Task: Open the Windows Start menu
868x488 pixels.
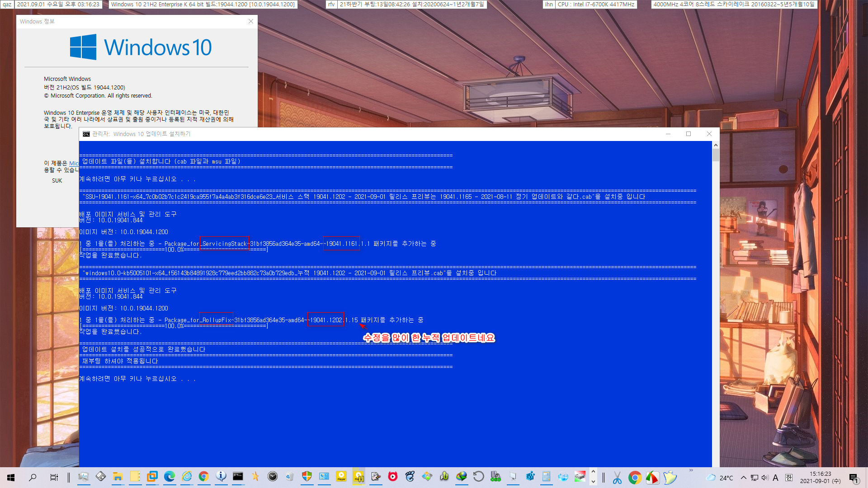Action: click(x=11, y=477)
